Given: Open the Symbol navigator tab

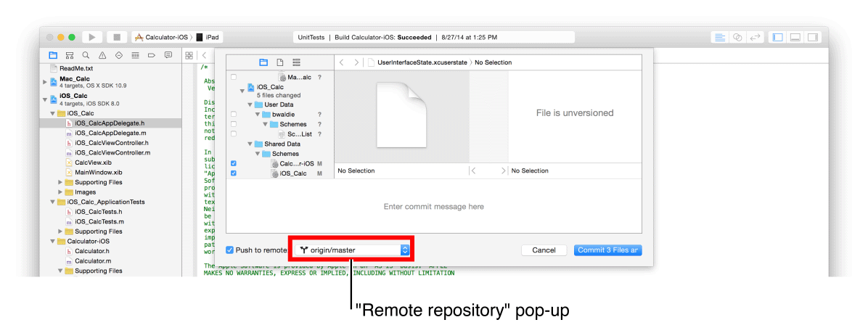Looking at the screenshot, I should 69,55.
